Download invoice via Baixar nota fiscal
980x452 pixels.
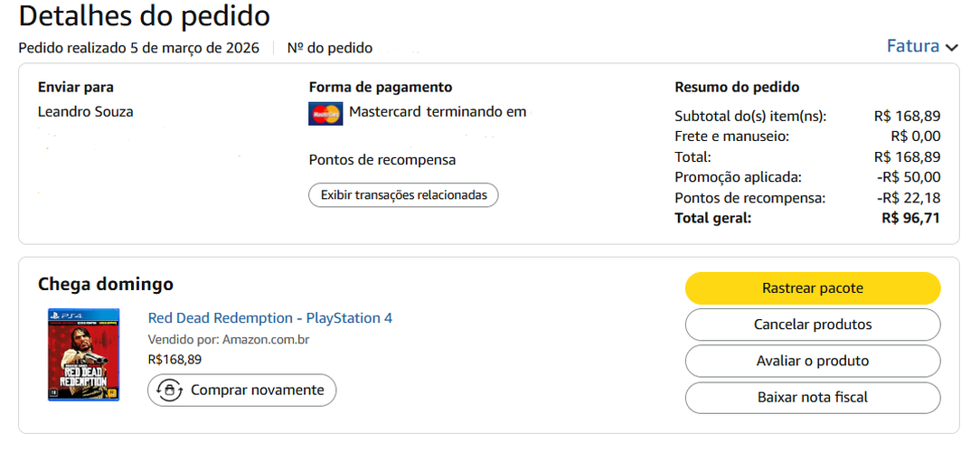[813, 397]
